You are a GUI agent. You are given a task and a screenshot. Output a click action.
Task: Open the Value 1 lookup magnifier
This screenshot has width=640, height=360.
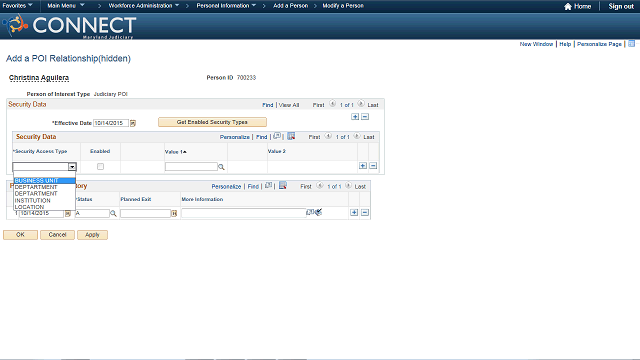(x=221, y=167)
